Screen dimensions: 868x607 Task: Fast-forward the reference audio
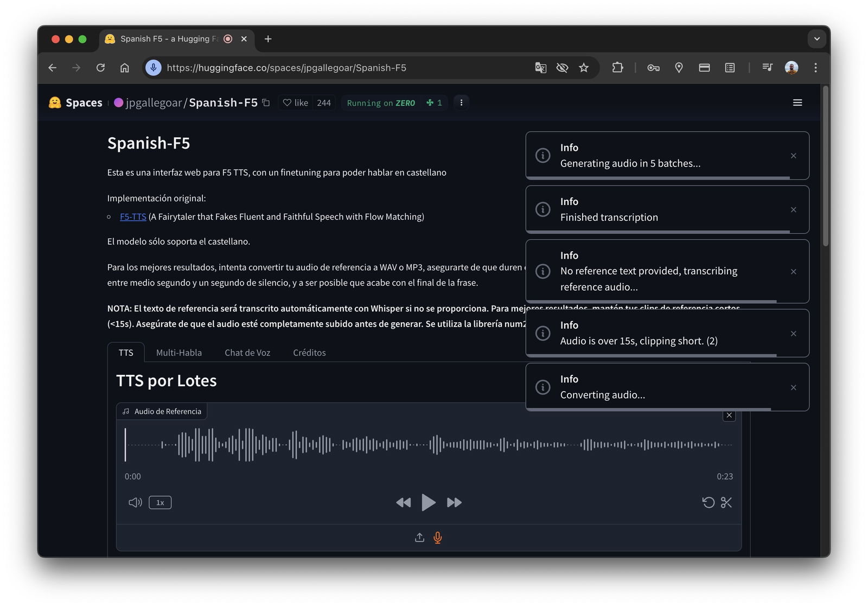click(x=454, y=502)
